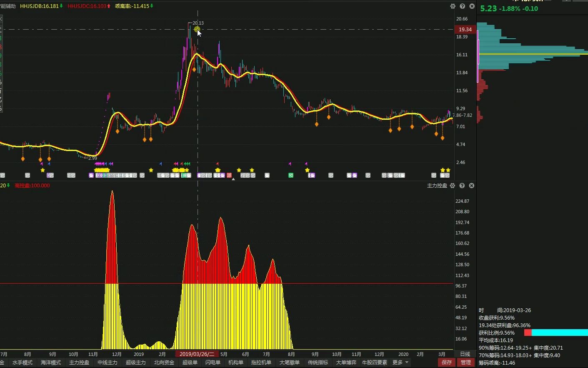This screenshot has height=368, width=588.
Task: Click the red 保存 button
Action: pyautogui.click(x=447, y=363)
